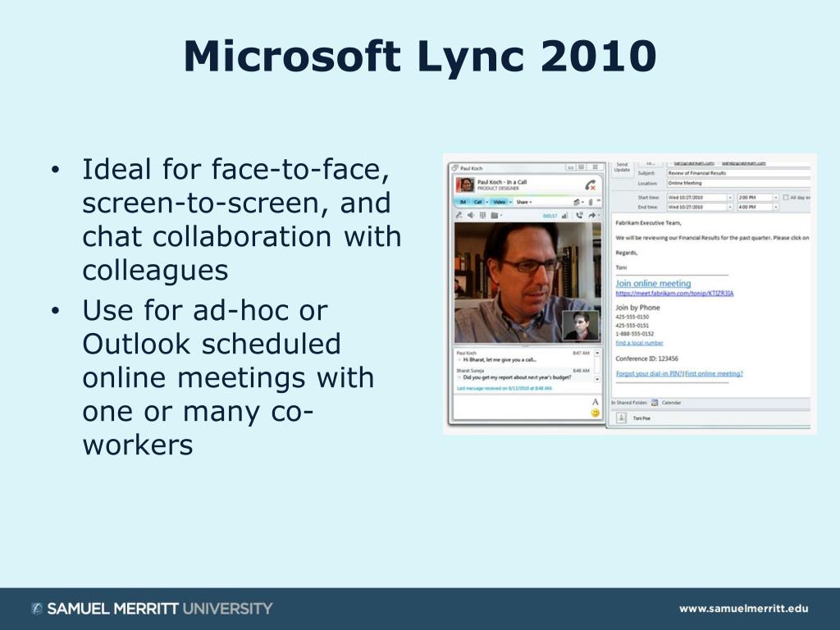Viewport: 840px width, 630px height.
Task: Click the text font "A" icon
Action: 595,402
